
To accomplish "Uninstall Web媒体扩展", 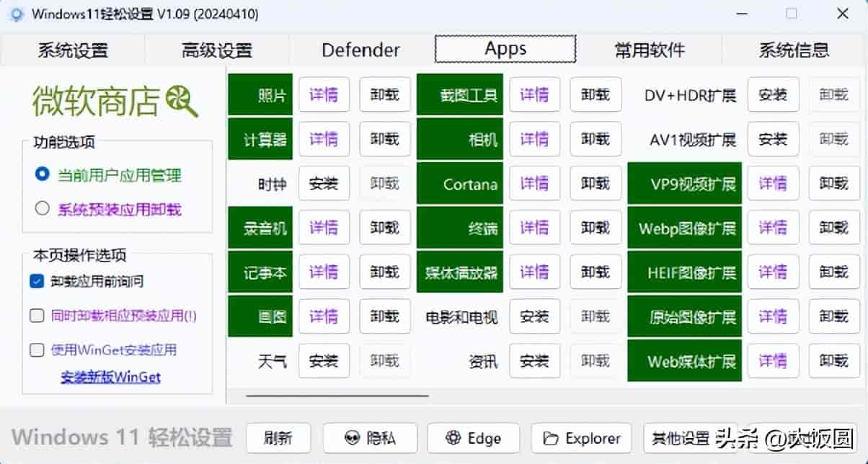I will [x=834, y=361].
